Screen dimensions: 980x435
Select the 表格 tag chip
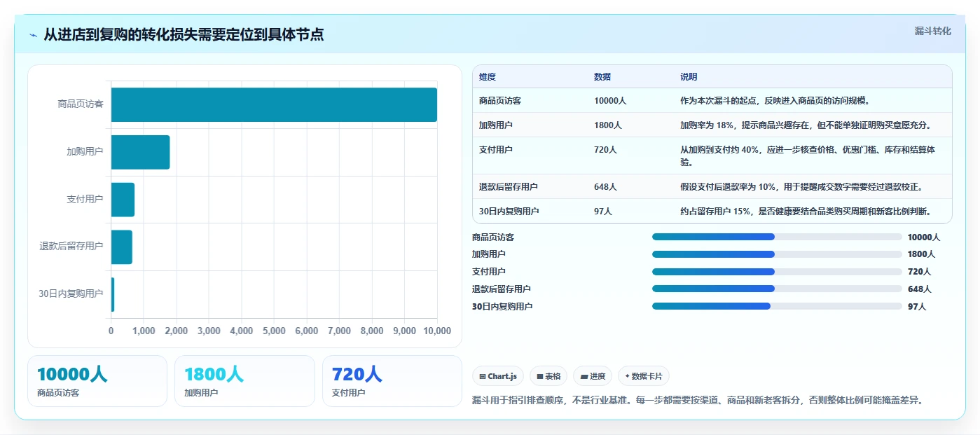[x=548, y=376]
